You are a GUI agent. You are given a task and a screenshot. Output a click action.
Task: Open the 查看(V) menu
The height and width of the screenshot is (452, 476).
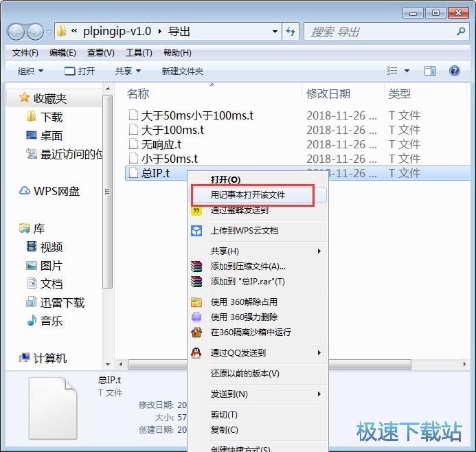coord(101,53)
